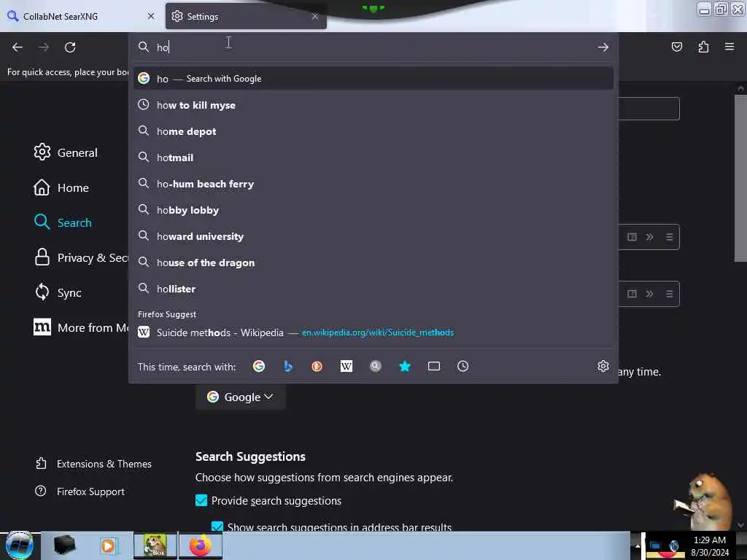The width and height of the screenshot is (747, 560).
Task: Open General settings category
Action: click(x=66, y=152)
